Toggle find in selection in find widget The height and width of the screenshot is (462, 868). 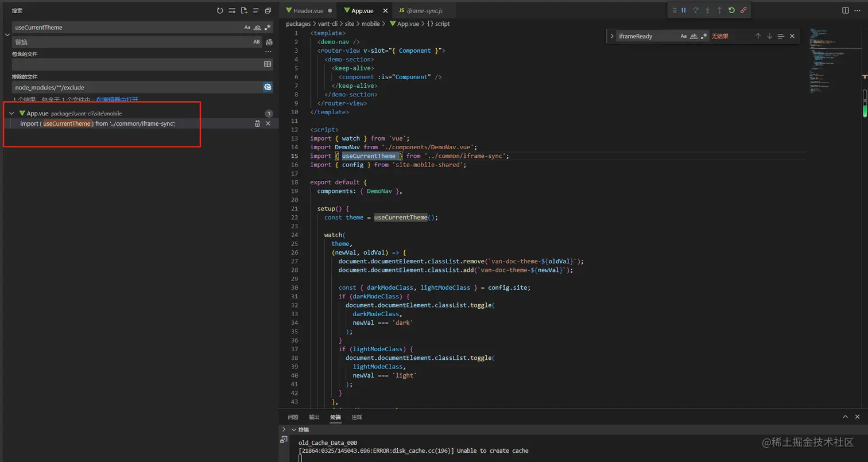pos(781,36)
